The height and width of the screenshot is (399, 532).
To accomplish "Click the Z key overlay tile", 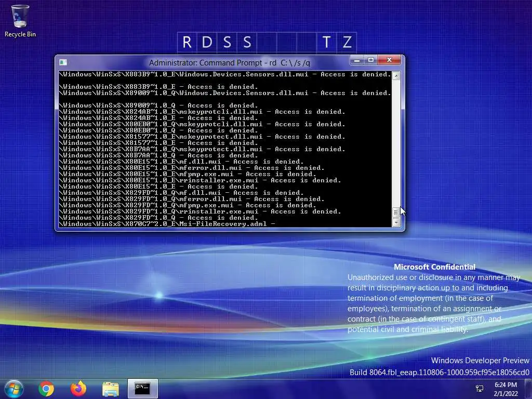I will [x=347, y=43].
